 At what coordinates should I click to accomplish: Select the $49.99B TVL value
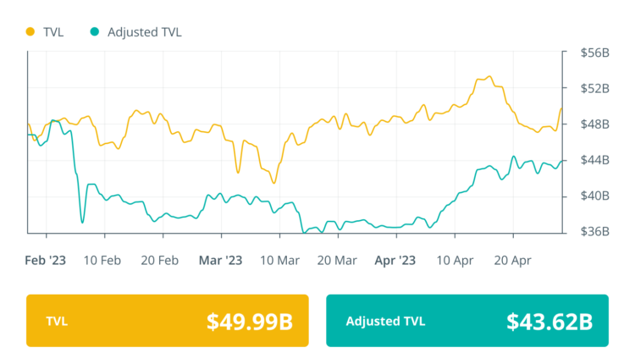pos(250,322)
